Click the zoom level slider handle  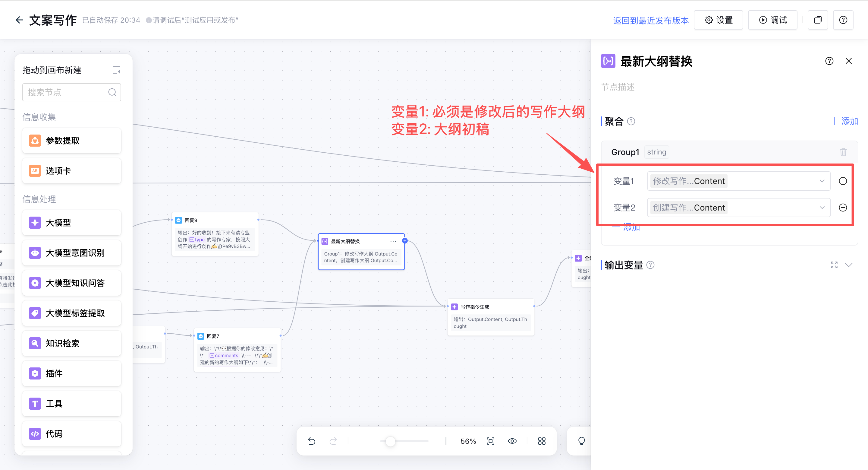pos(390,441)
